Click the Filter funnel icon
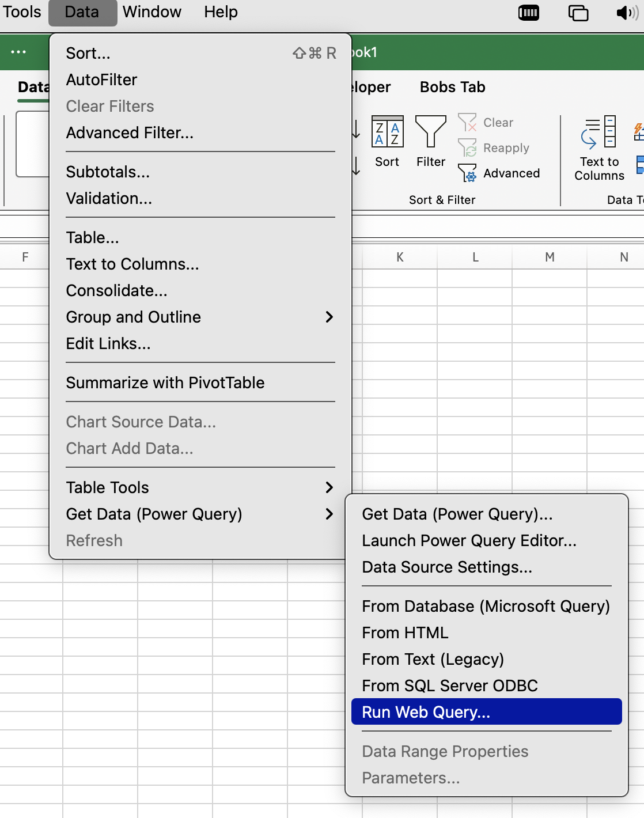Viewport: 644px width, 818px height. [431, 131]
